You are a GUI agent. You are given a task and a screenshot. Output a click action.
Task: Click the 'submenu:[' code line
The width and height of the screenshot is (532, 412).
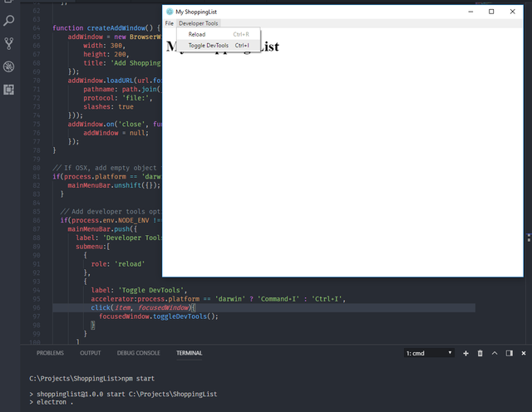coord(92,247)
